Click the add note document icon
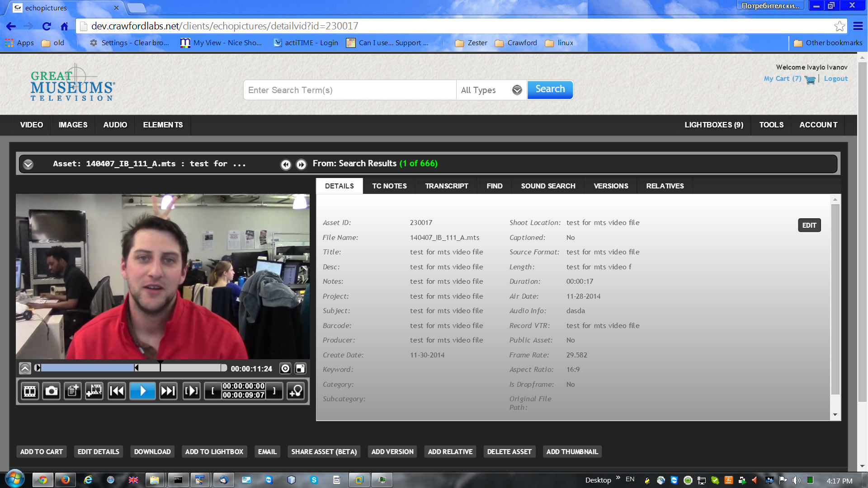 (73, 391)
